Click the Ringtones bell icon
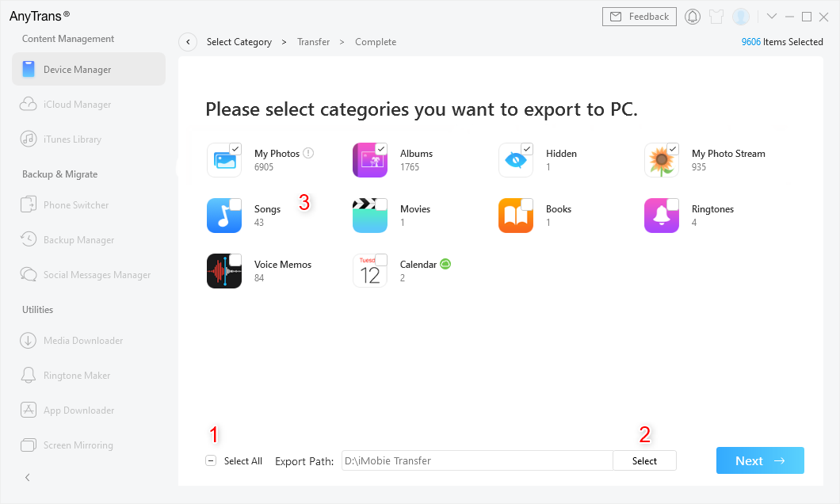Screen dimensions: 840x504 (662, 215)
